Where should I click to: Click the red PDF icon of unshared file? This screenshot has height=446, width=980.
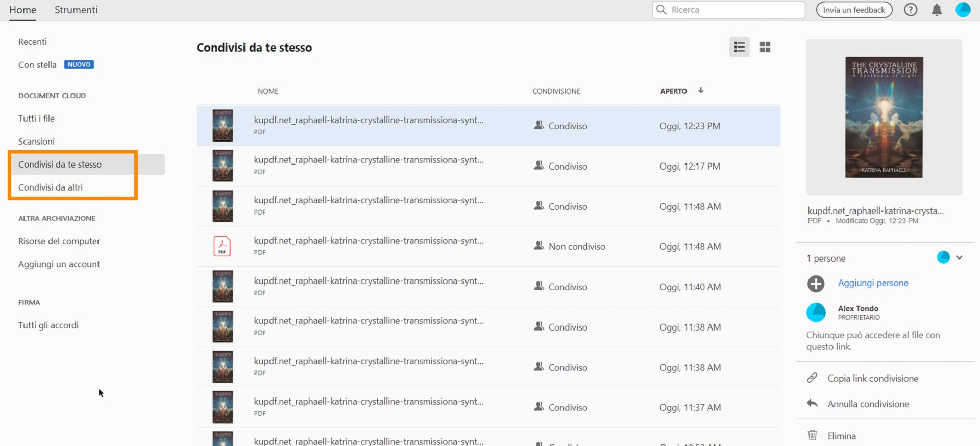tap(222, 246)
